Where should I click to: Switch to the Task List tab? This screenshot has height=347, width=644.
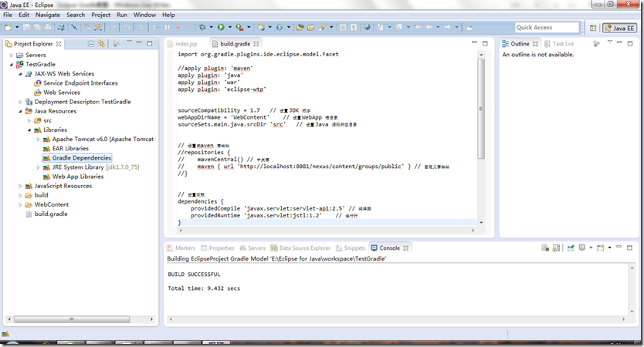click(559, 44)
